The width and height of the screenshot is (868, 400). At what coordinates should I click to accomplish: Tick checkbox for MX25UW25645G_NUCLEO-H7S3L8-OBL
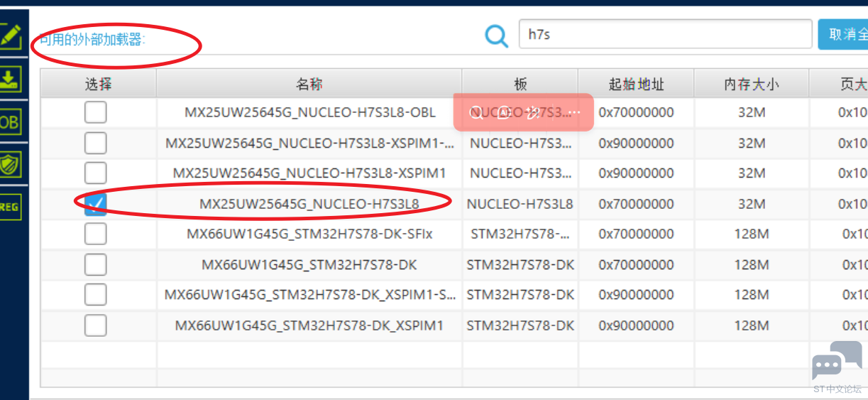[96, 112]
